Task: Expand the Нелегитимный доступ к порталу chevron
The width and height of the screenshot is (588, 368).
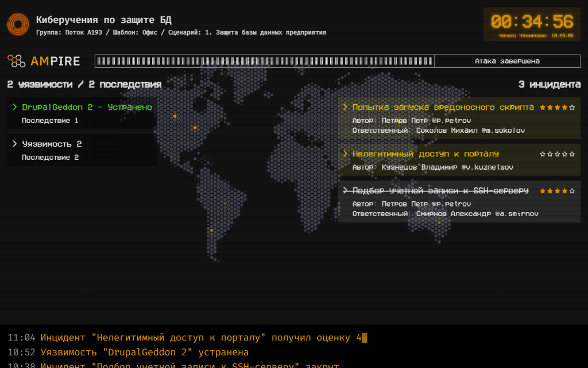Action: click(x=345, y=154)
